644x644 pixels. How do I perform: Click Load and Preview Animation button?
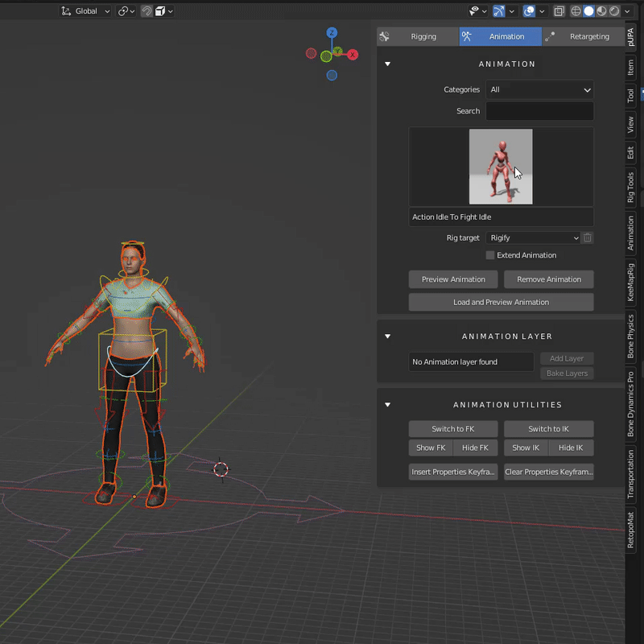click(501, 303)
